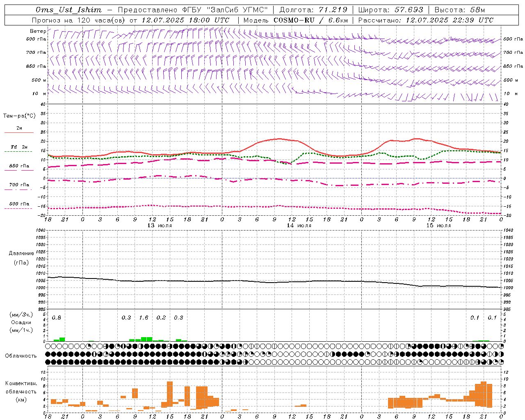The image size is (525, 420).
Task: Click the elevation text Высота: 58м
Action: [x=459, y=10]
